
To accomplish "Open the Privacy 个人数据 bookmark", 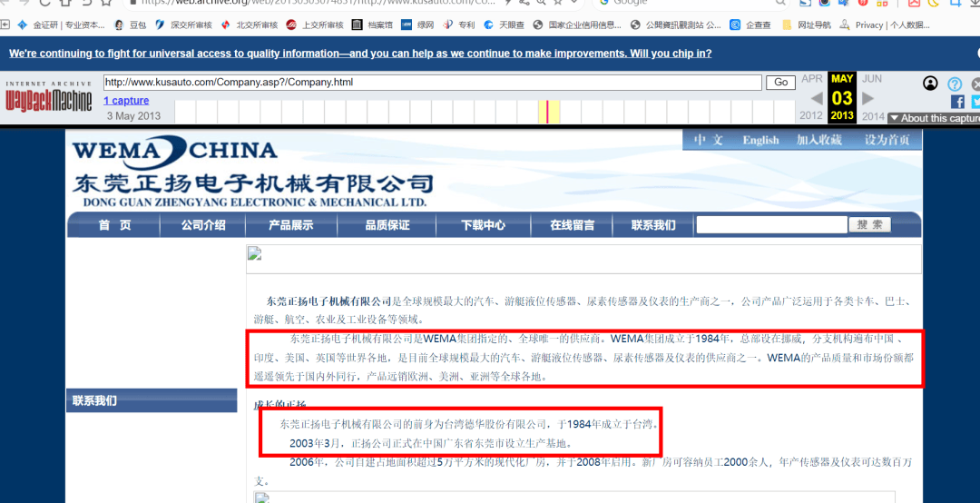I will [885, 25].
